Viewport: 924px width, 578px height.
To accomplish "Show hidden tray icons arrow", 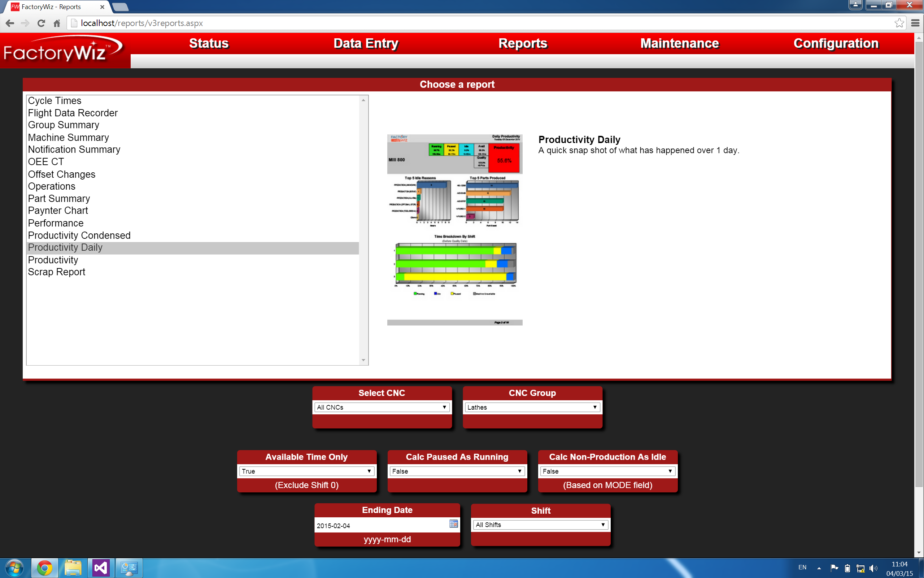I will tap(819, 568).
